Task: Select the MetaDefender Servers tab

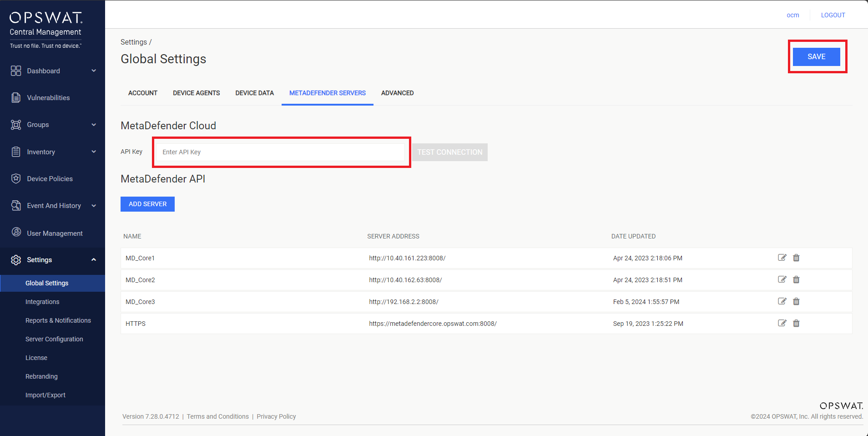Action: (x=328, y=93)
